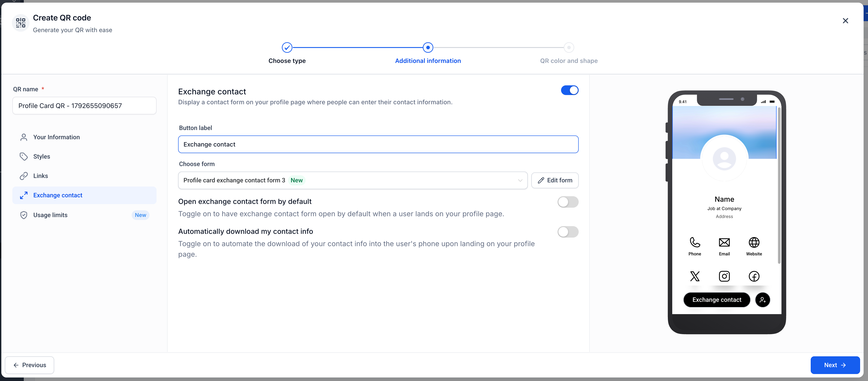Image resolution: width=868 pixels, height=381 pixels.
Task: Enable Open exchange contact form by default
Action: tap(568, 202)
